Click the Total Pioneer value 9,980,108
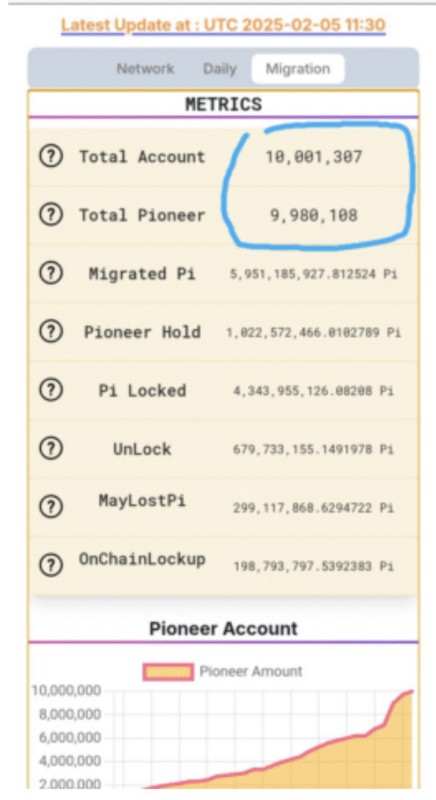 [x=314, y=215]
